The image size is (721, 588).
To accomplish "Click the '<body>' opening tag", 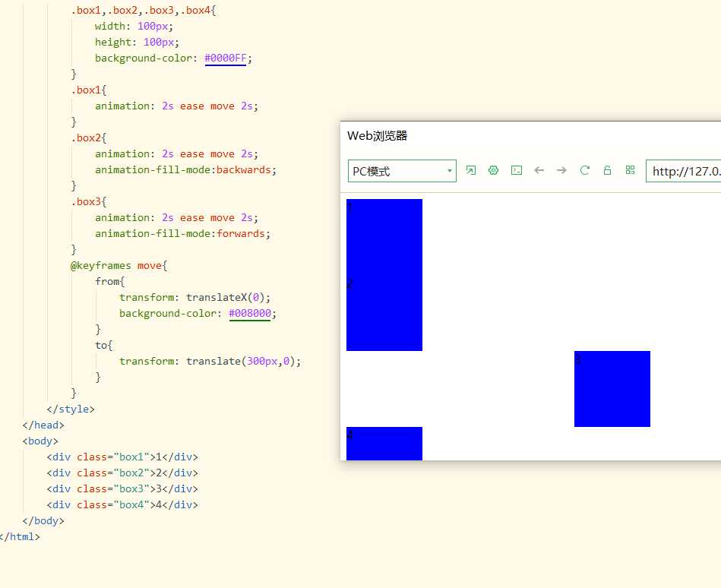I will pos(40,441).
